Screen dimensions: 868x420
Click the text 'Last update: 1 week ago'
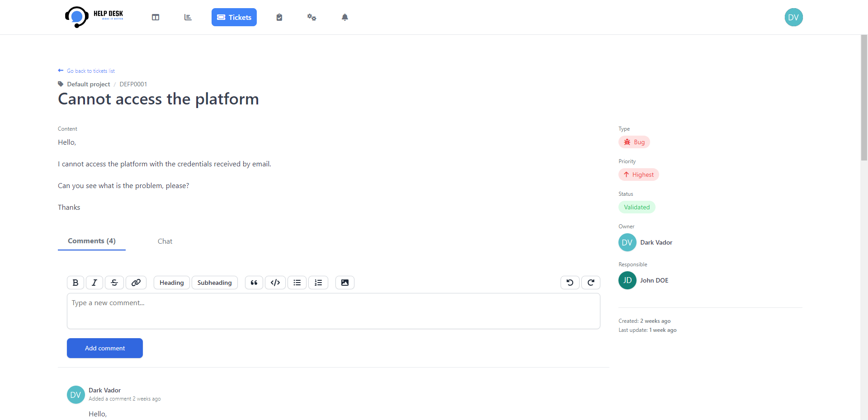(647, 330)
